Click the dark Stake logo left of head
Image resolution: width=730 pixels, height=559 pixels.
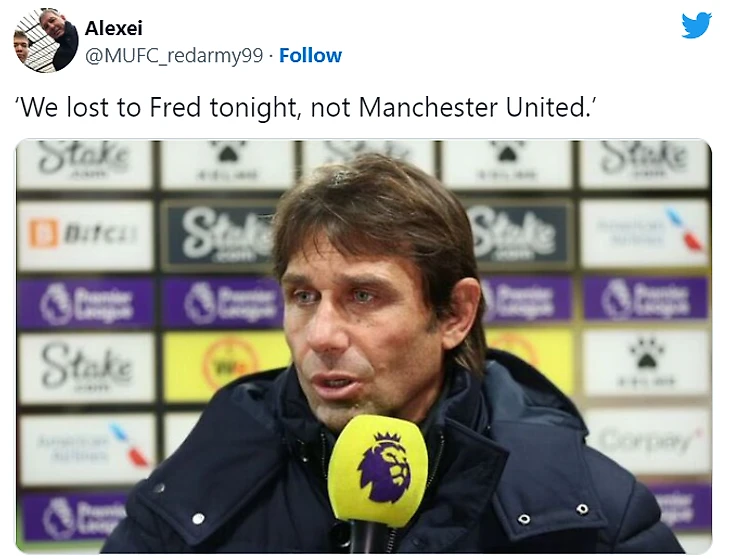point(220,234)
